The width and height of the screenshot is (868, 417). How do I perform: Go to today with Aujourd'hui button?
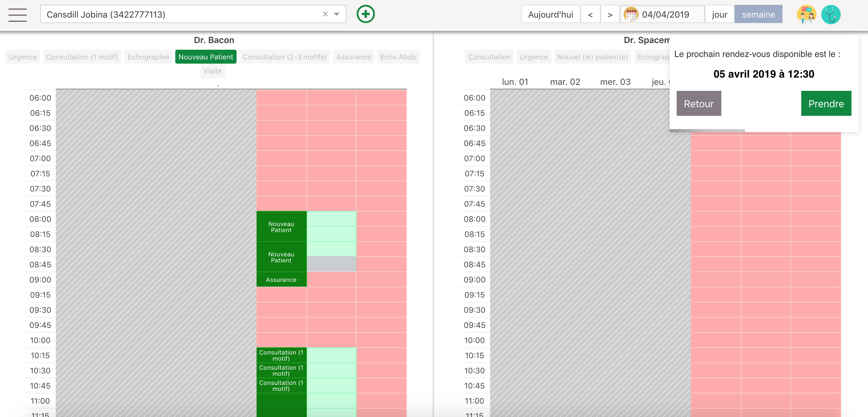(x=550, y=15)
